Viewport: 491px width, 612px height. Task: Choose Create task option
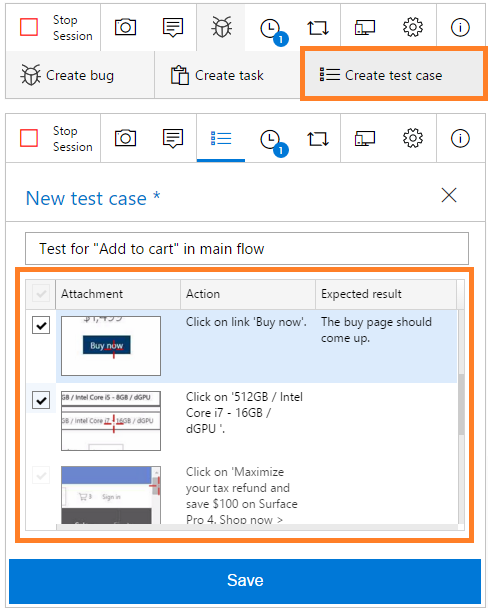click(228, 75)
